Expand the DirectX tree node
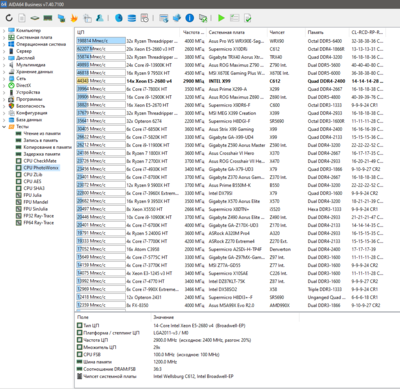Image resolution: width=400 pixels, height=389 pixels. tap(4, 85)
